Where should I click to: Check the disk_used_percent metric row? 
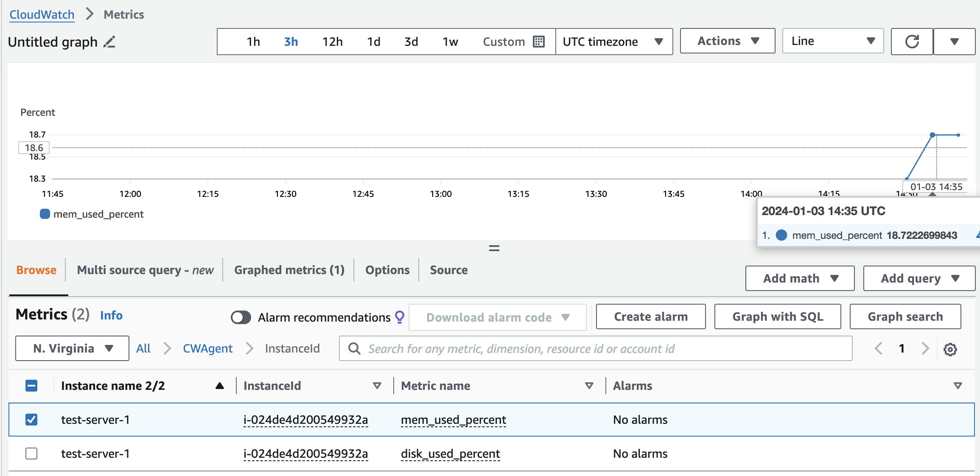[31, 454]
